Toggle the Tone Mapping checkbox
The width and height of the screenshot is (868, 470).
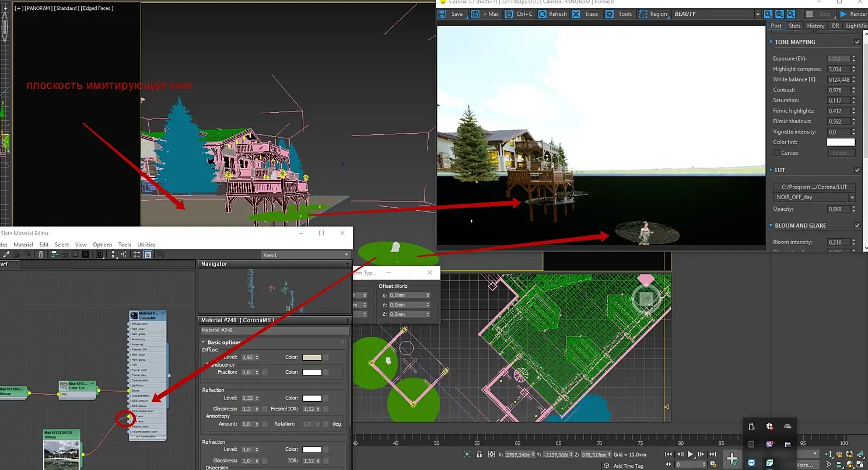857,42
